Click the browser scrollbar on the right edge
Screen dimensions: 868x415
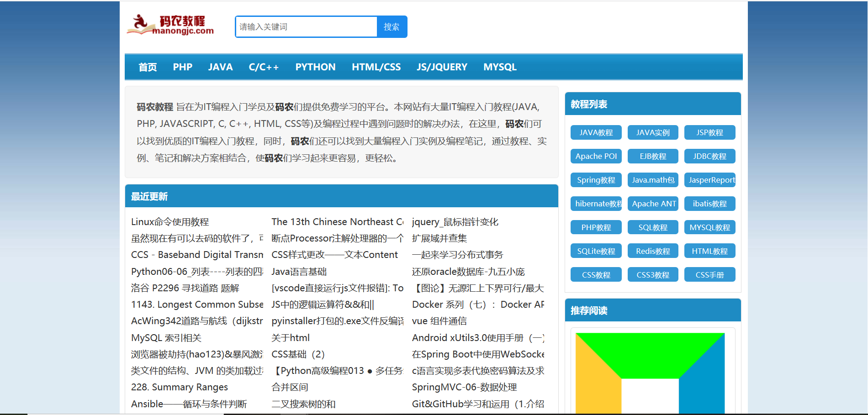tap(865, 205)
